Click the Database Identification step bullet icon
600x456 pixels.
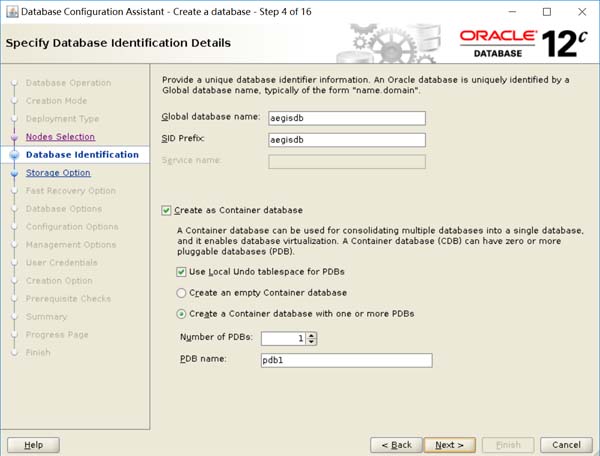pyautogui.click(x=15, y=155)
